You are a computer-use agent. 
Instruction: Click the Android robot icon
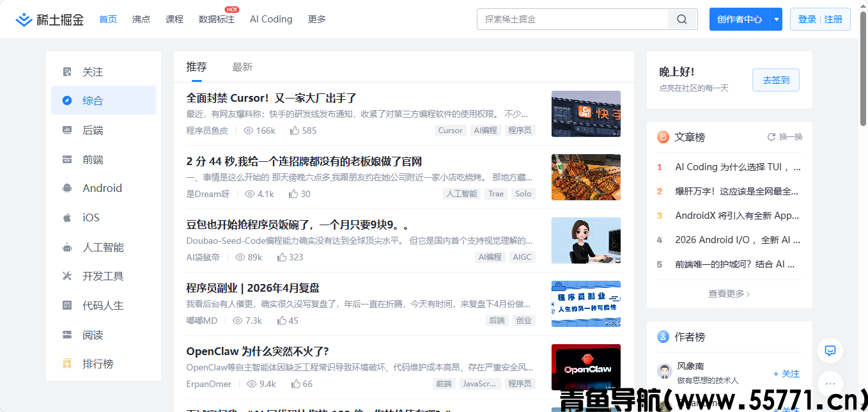click(x=67, y=188)
